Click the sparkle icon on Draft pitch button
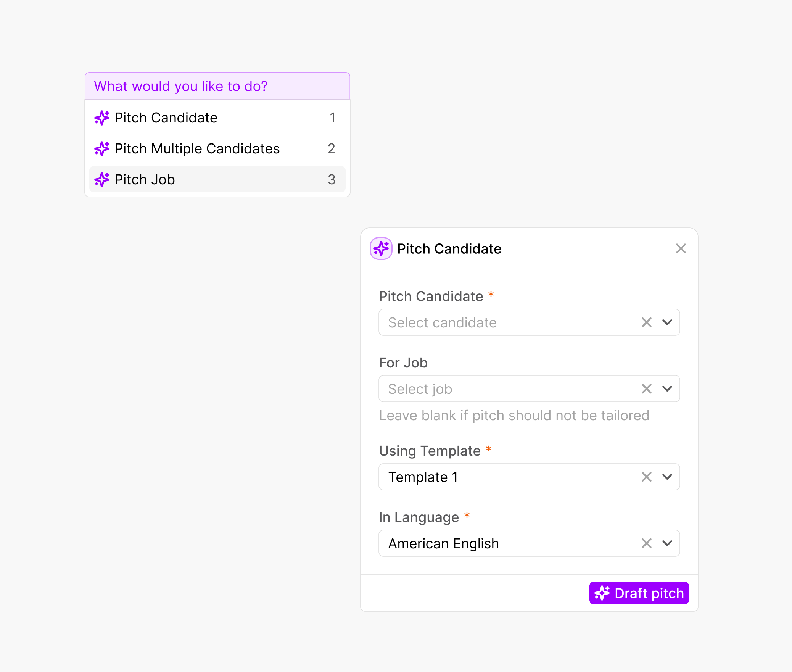The width and height of the screenshot is (792, 672). pyautogui.click(x=603, y=593)
